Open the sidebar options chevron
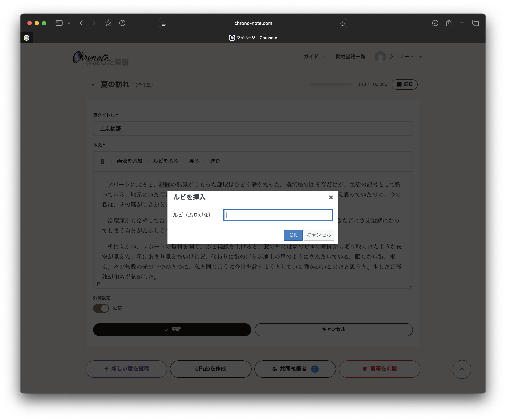The width and height of the screenshot is (506, 420). pyautogui.click(x=69, y=23)
